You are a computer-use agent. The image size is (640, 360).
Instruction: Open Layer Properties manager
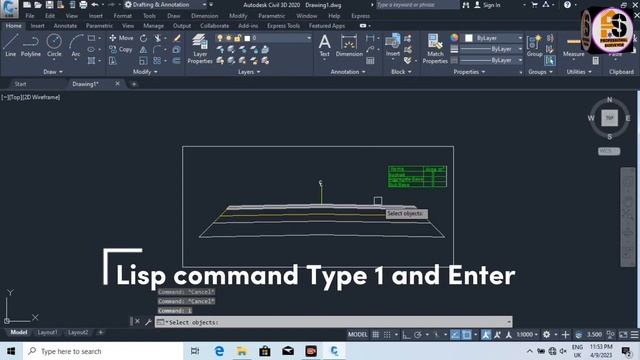(200, 49)
